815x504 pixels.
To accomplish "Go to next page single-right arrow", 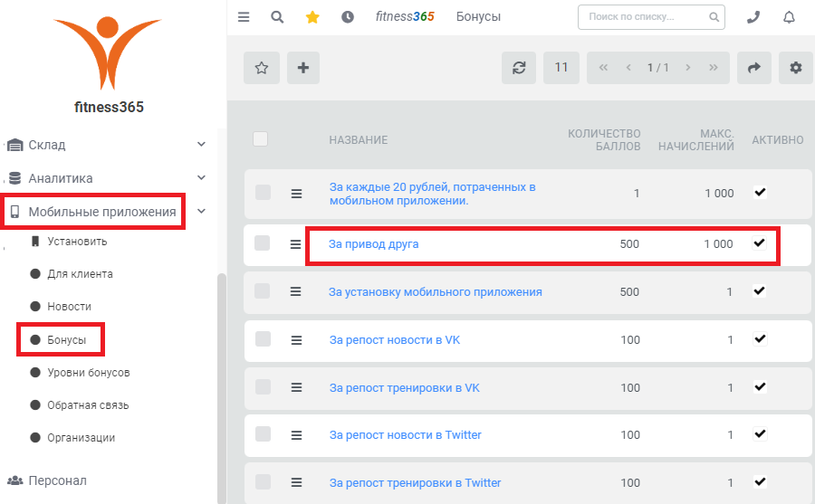I will (x=688, y=68).
